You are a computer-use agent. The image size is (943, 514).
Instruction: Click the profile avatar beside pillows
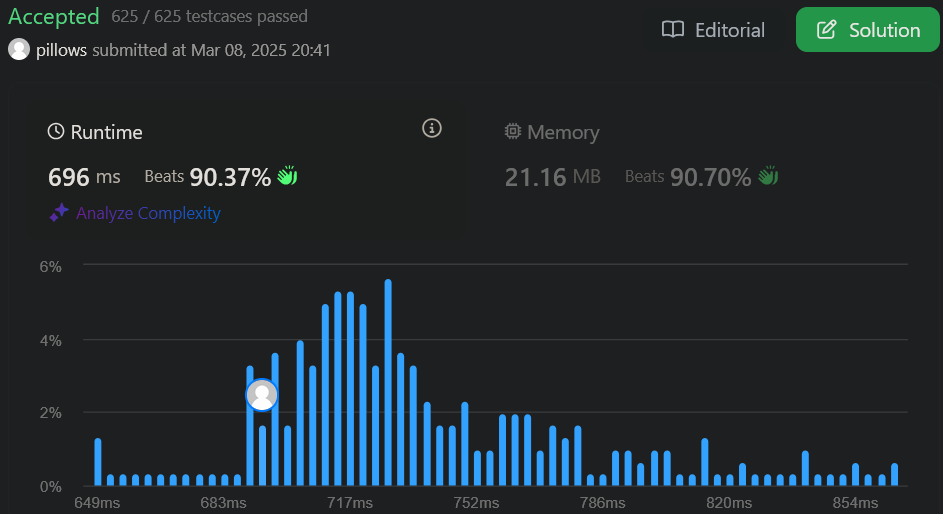tap(19, 50)
